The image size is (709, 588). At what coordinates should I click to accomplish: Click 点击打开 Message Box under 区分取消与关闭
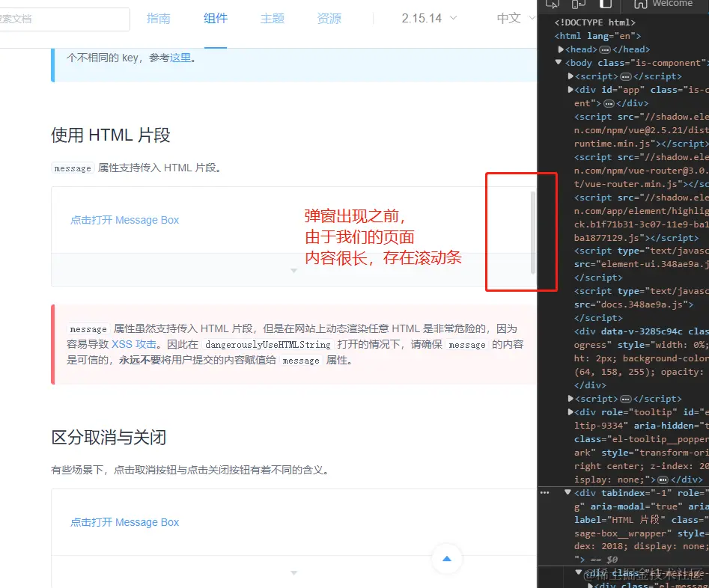click(x=124, y=523)
